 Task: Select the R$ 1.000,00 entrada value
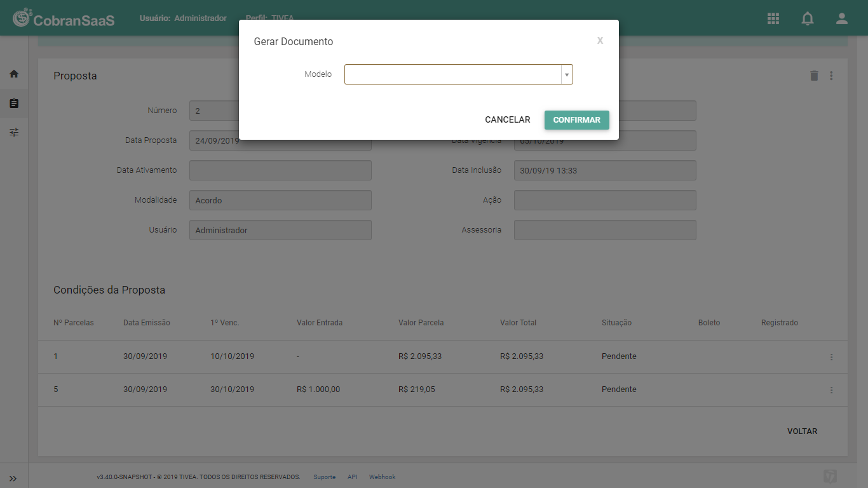(318, 390)
